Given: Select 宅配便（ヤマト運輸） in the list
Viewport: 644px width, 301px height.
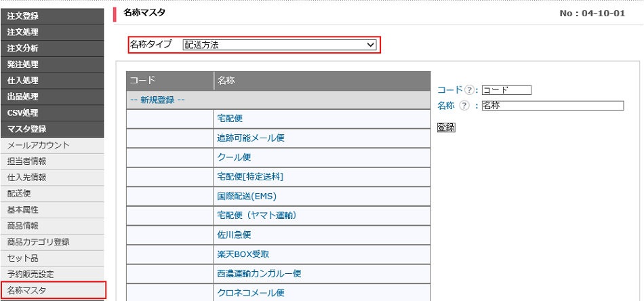Looking at the screenshot, I should point(257,216).
